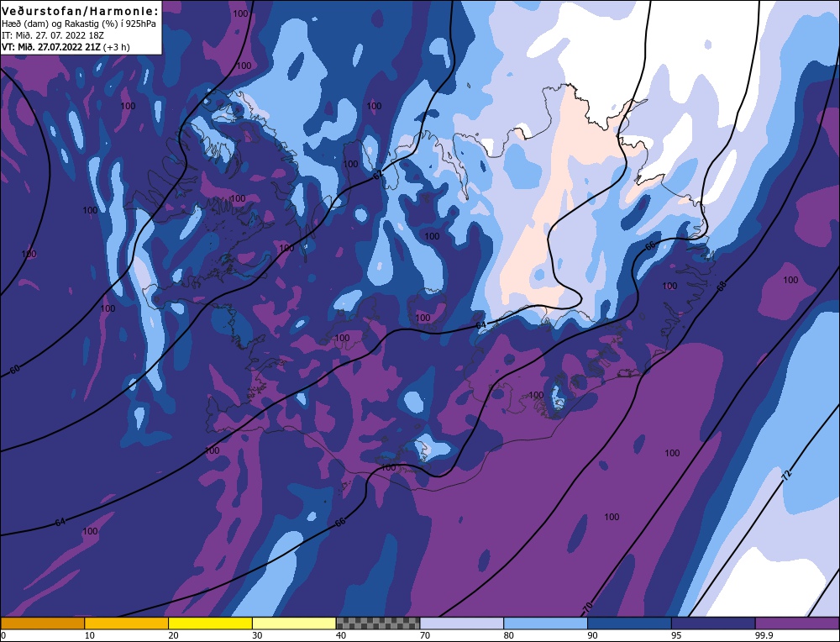
Task: Click the medium blue 90–95 legend swatch
Action: coord(629,624)
